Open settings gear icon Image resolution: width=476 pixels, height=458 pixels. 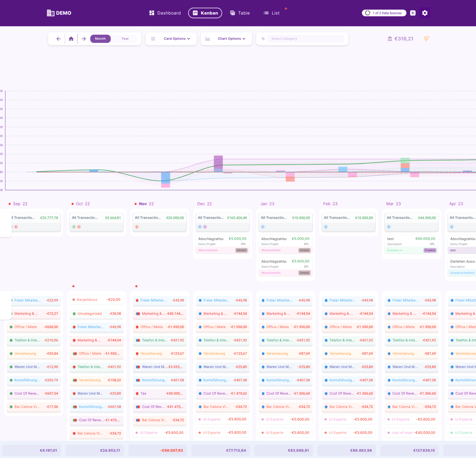click(425, 13)
